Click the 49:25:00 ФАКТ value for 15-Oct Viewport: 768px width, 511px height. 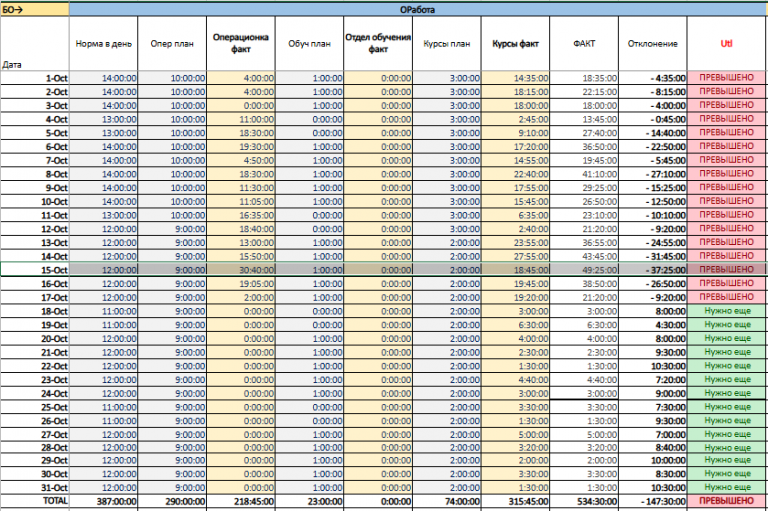click(x=584, y=269)
